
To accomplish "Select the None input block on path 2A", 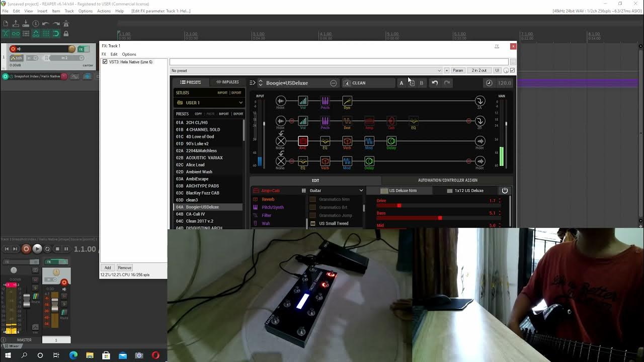I will (281, 141).
